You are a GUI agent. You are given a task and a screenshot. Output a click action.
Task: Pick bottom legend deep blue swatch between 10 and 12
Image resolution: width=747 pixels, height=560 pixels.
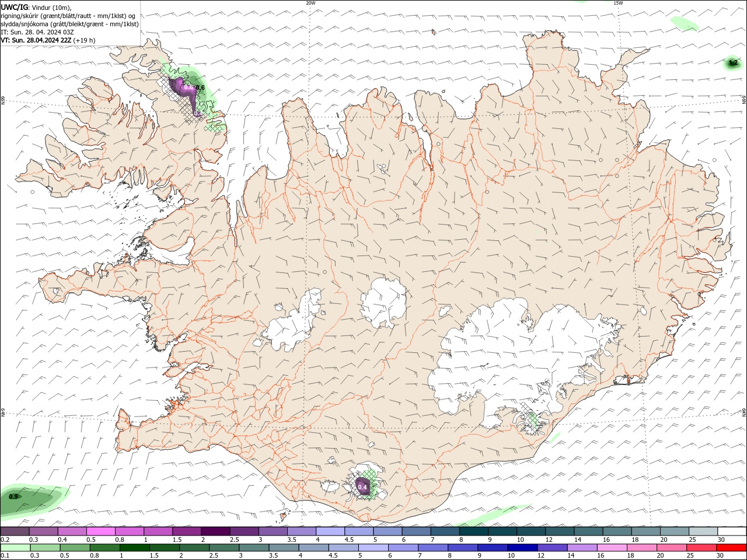coord(522,548)
